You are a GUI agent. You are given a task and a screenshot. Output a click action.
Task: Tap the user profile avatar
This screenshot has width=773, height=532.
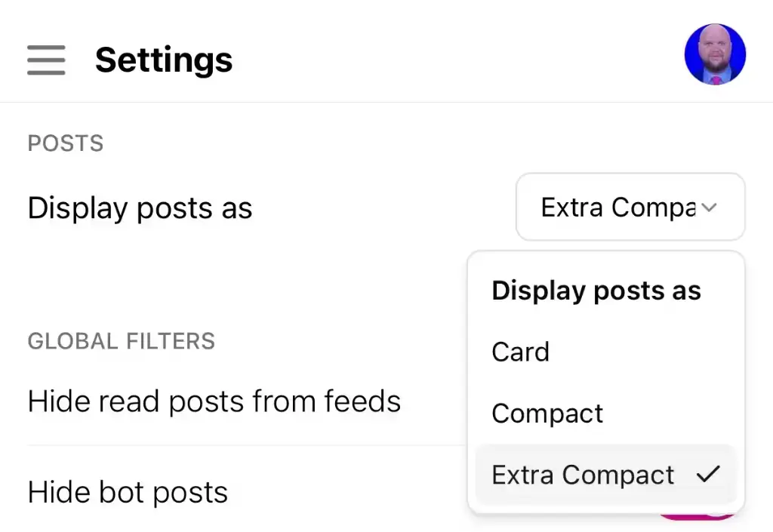[715, 54]
